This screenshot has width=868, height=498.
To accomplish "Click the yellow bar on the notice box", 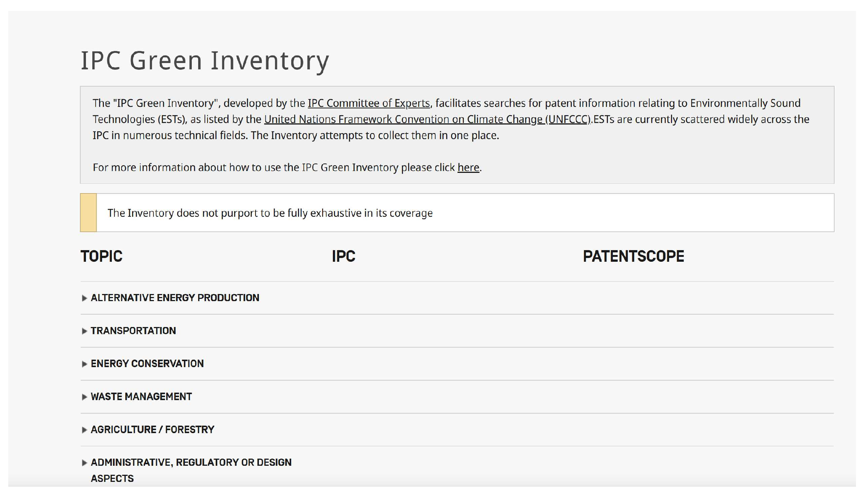I will (89, 213).
